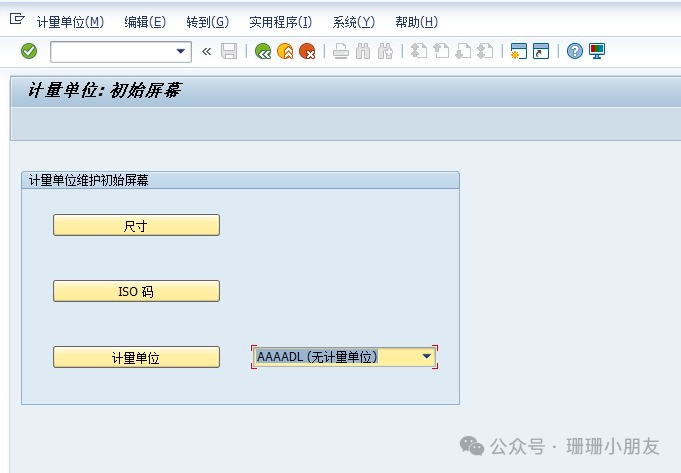Click the Generate Shortcut icon
681x473 pixels.
(x=541, y=51)
